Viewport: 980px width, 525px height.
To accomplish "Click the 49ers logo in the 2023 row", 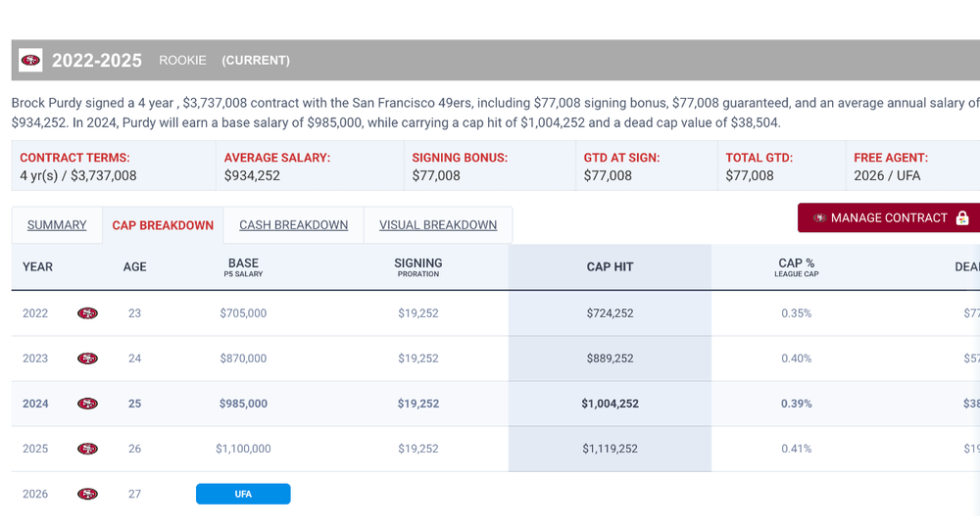I will point(87,358).
